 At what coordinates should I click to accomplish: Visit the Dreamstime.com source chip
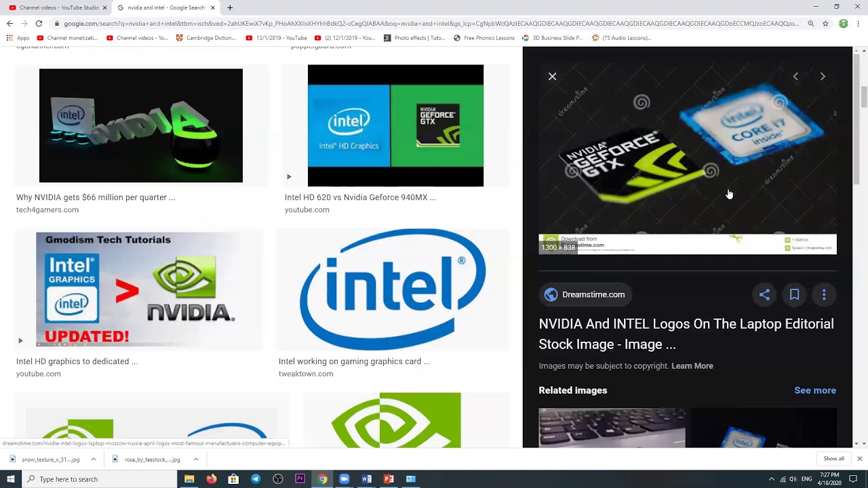click(585, 294)
